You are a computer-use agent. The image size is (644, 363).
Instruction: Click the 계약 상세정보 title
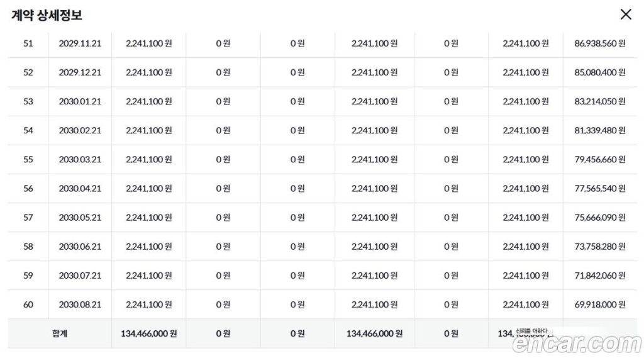[x=47, y=15]
